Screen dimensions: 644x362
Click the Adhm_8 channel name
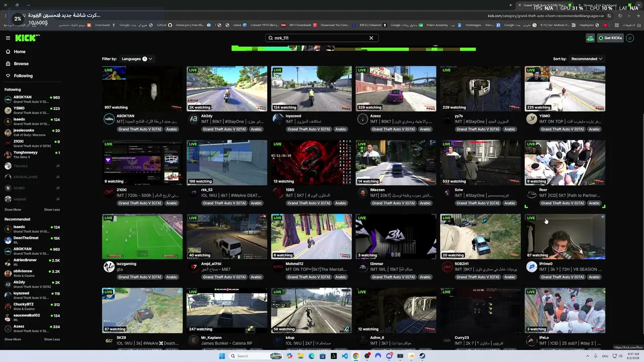click(377, 338)
